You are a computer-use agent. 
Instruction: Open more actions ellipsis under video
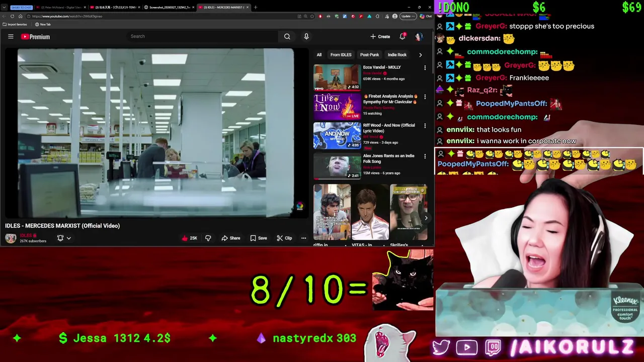(303, 238)
